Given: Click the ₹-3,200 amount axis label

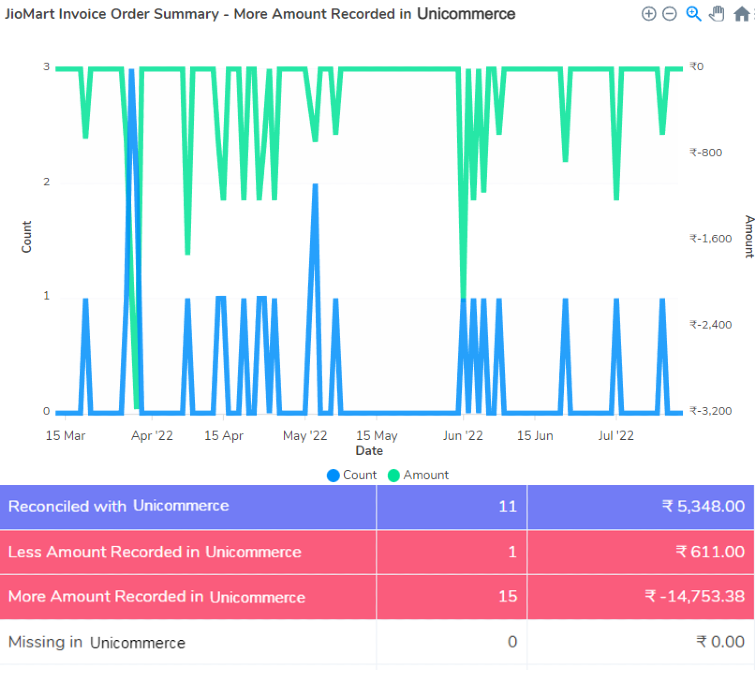Looking at the screenshot, I should tap(711, 411).
